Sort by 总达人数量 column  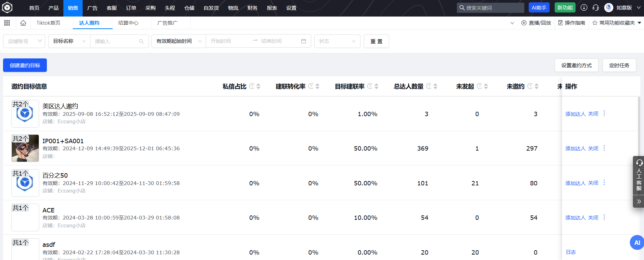click(435, 86)
